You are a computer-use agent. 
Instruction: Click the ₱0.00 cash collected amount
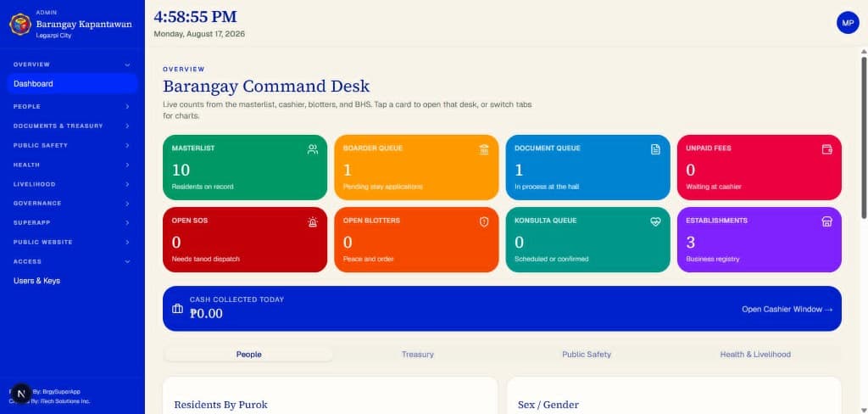(x=206, y=314)
